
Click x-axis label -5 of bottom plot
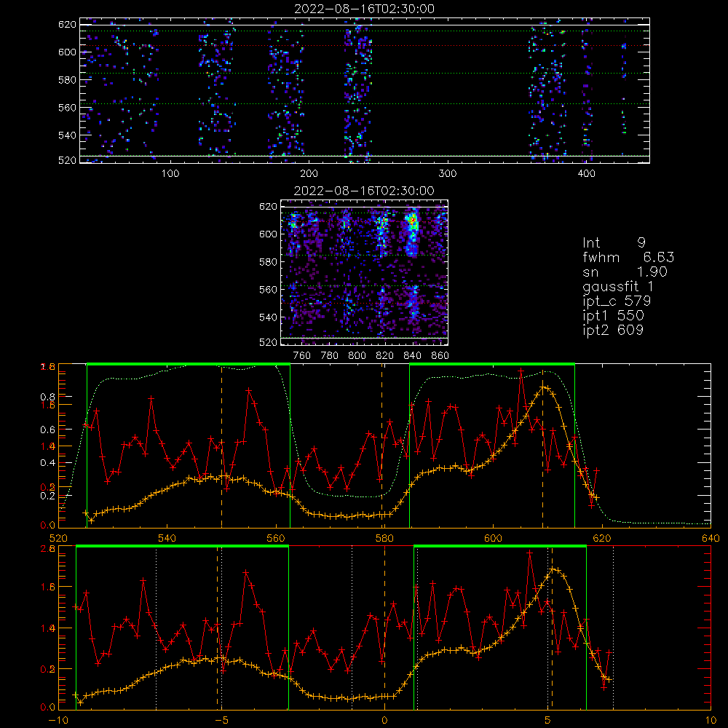point(221,720)
